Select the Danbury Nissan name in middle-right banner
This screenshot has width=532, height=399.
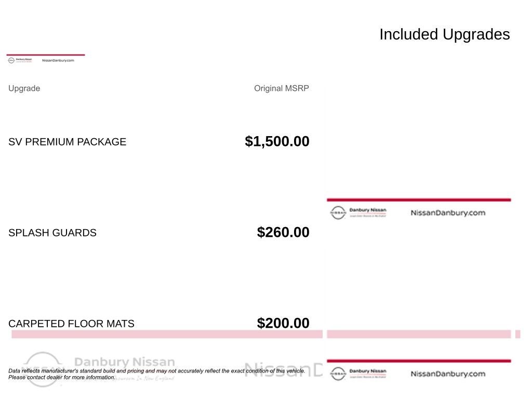click(x=368, y=210)
